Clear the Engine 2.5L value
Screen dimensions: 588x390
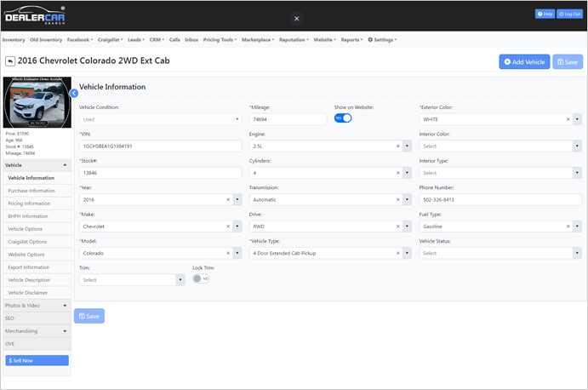(x=397, y=146)
